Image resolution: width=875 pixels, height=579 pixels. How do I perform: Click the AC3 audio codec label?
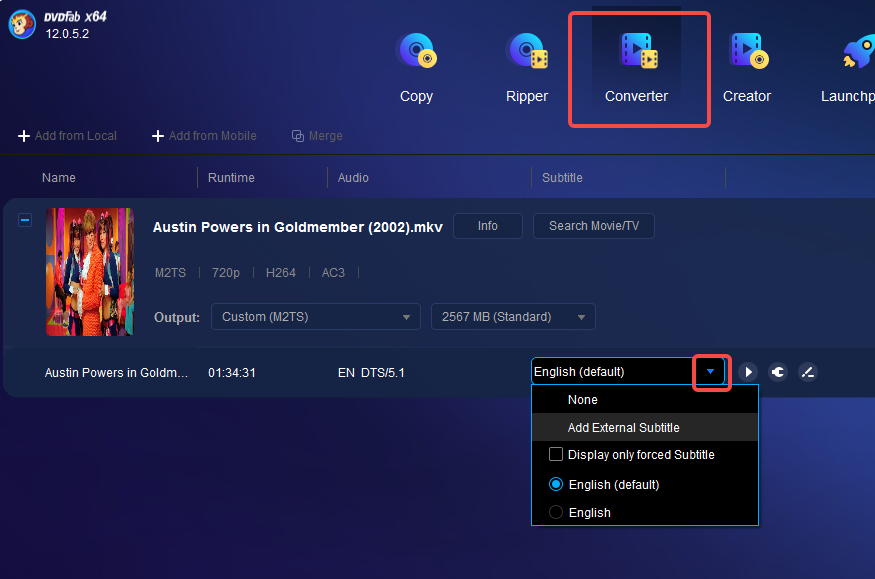click(x=333, y=273)
